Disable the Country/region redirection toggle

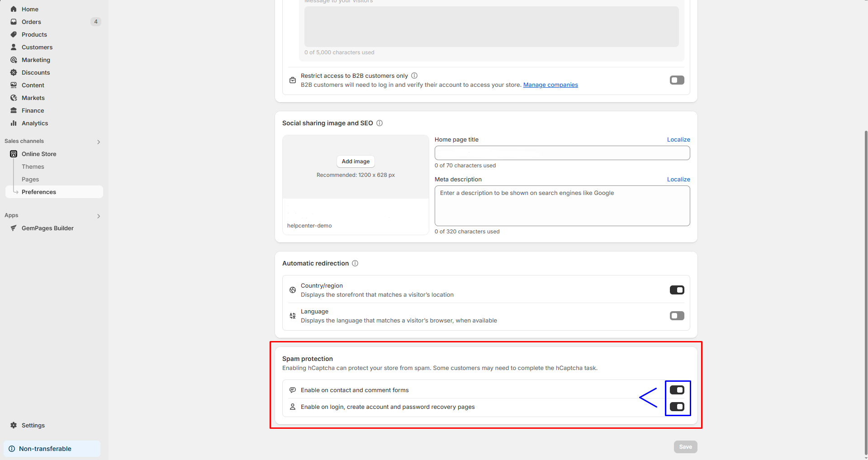(677, 290)
